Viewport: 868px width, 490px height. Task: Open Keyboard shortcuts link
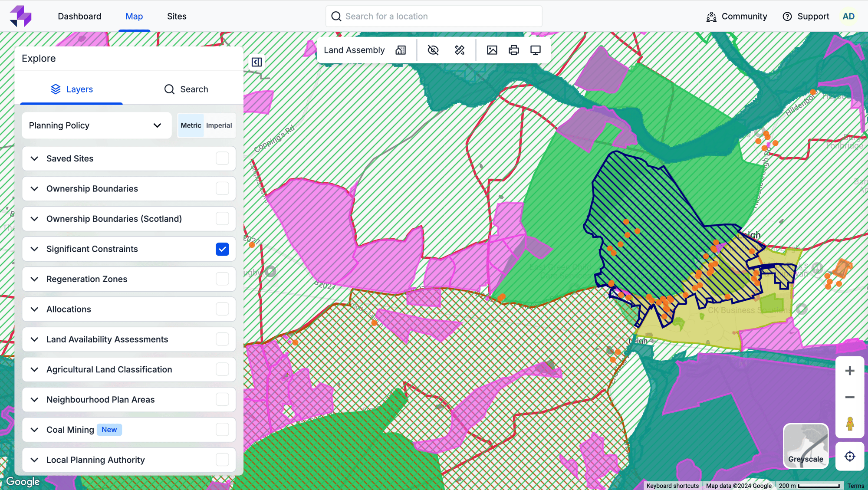[672, 486]
